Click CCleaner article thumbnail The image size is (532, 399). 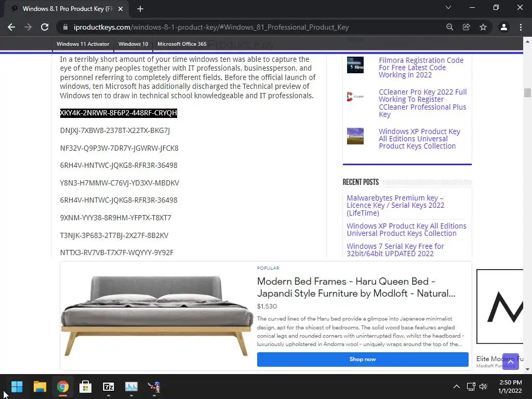pyautogui.click(x=355, y=97)
